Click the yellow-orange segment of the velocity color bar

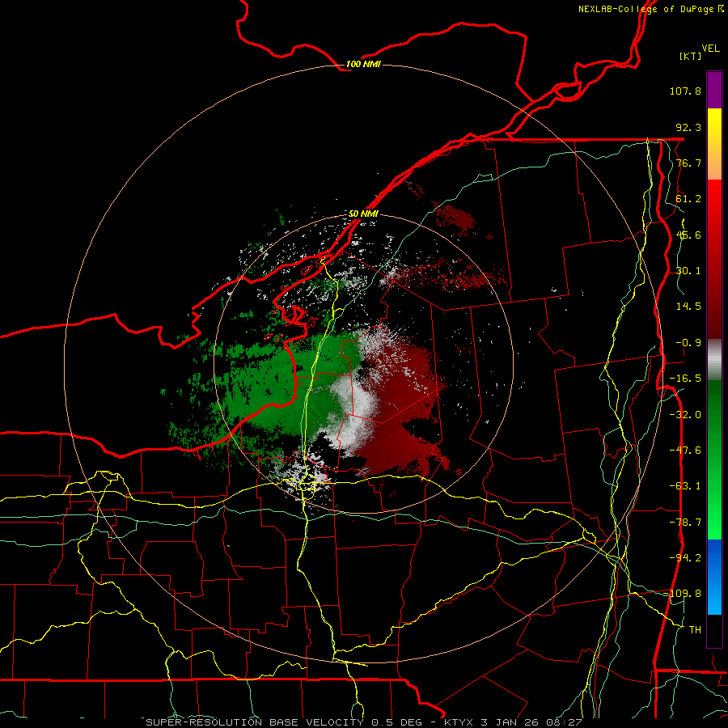click(714, 144)
